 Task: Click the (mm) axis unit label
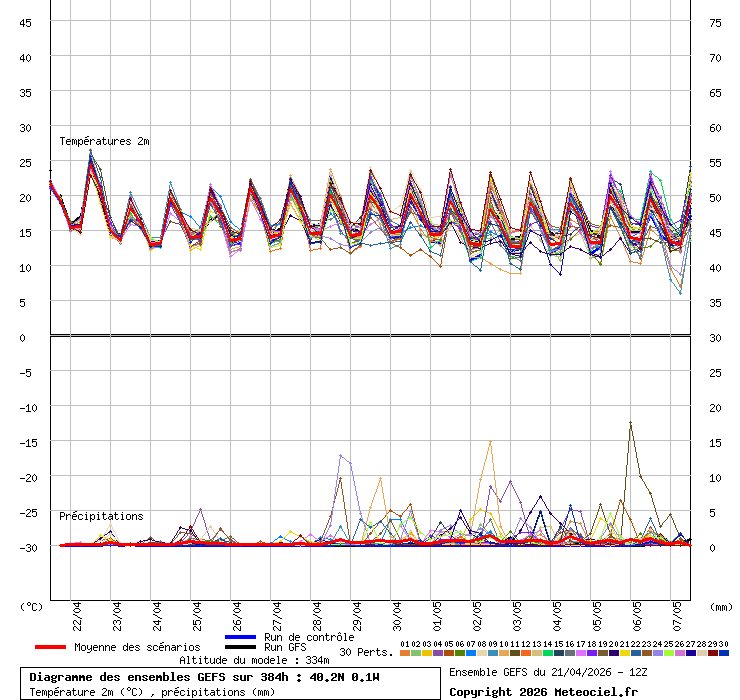pyautogui.click(x=721, y=606)
